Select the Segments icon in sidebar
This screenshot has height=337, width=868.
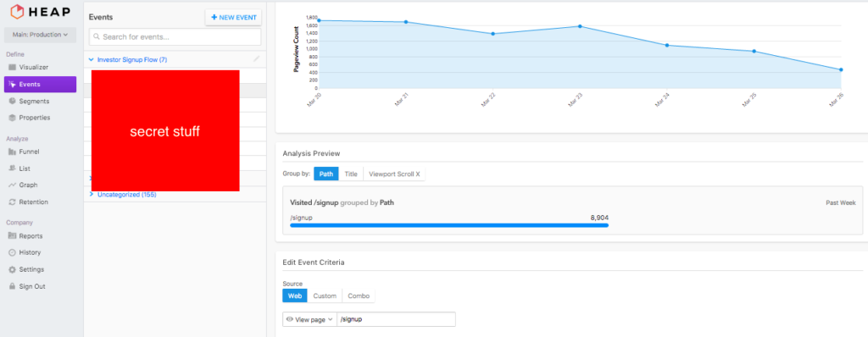click(x=12, y=102)
